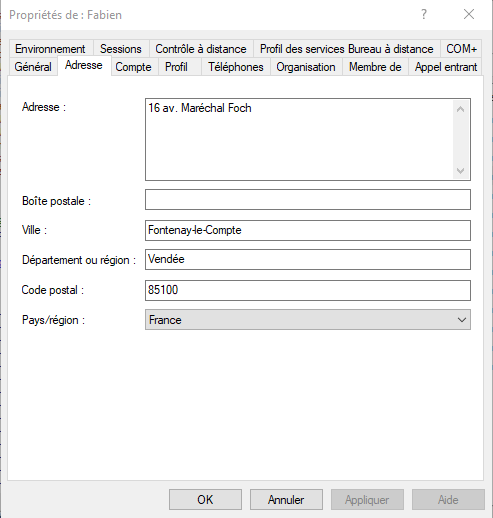Screen dimensions: 493x518
Task: Open the Contrôle à distance tab
Action: [201, 49]
